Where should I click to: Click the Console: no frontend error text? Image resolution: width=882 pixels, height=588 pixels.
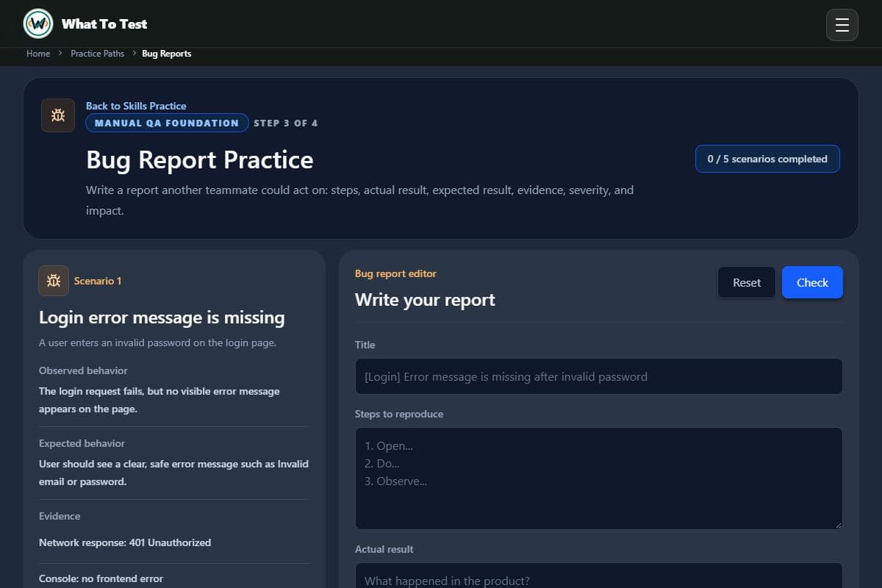click(101, 578)
